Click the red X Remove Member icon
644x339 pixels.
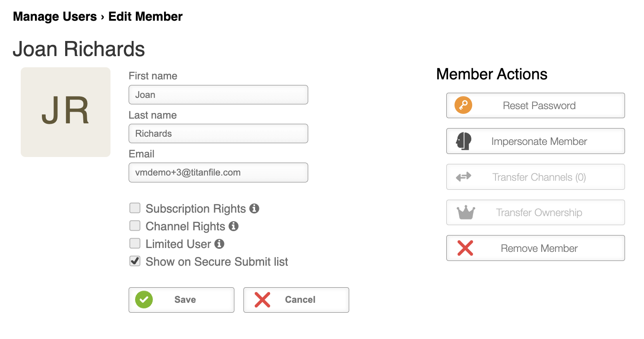pyautogui.click(x=465, y=248)
